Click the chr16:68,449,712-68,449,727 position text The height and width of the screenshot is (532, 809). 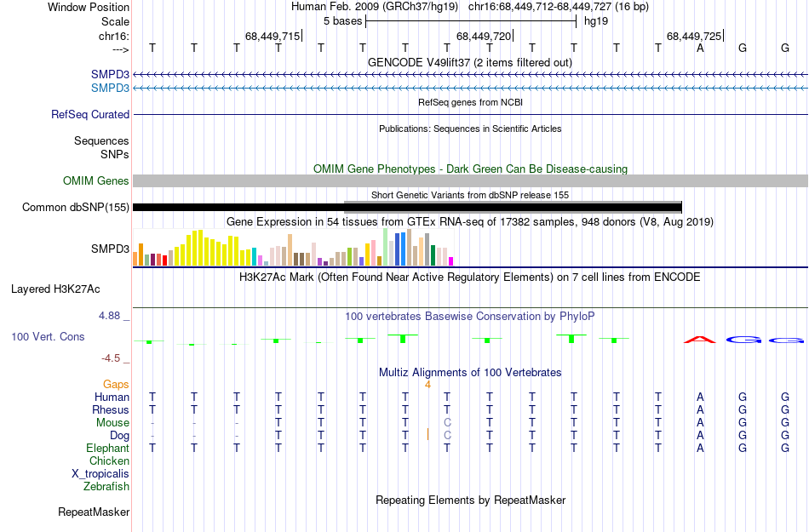tap(559, 7)
